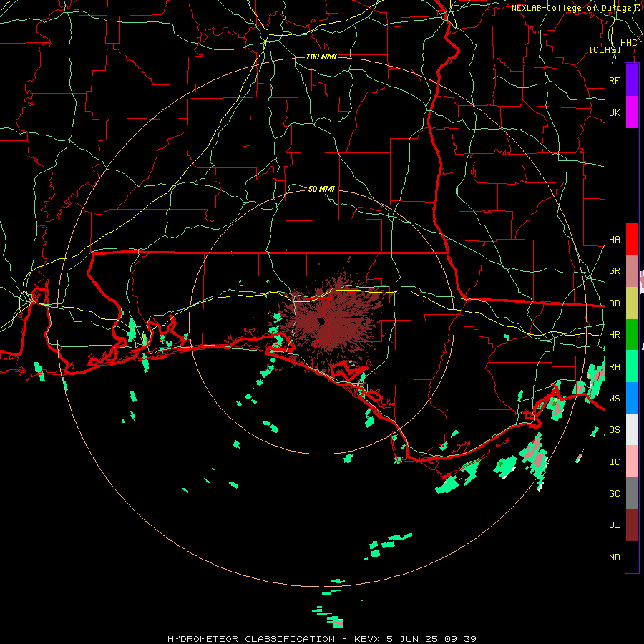This screenshot has height=644, width=644.
Task: Click the white DS legend swatch
Action: (x=632, y=429)
